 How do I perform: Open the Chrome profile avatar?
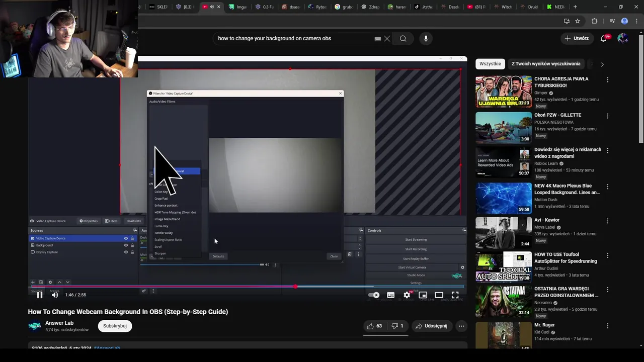[624, 21]
